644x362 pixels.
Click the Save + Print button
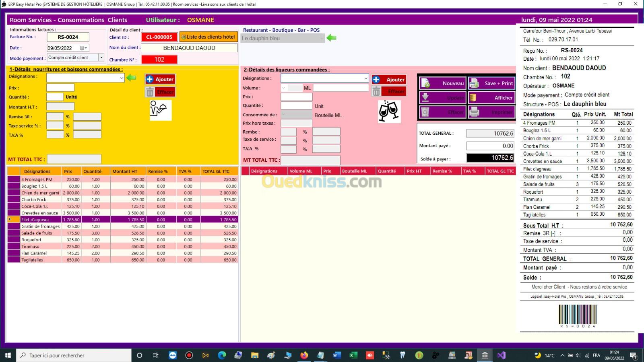(491, 83)
